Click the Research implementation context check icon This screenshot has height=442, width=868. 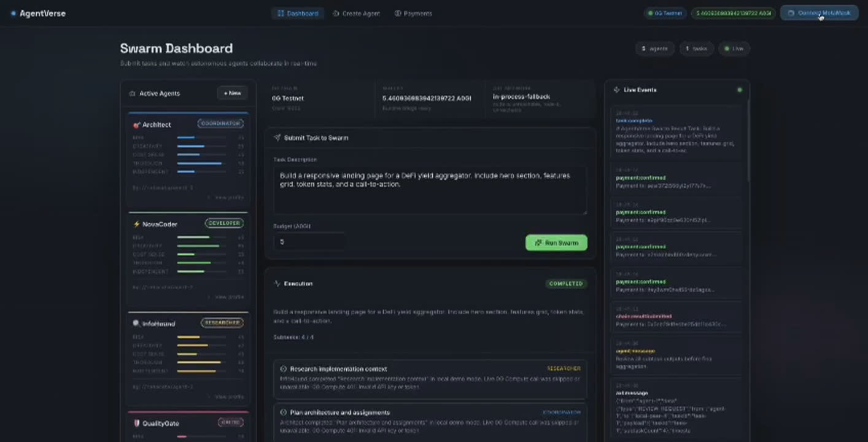click(x=284, y=369)
